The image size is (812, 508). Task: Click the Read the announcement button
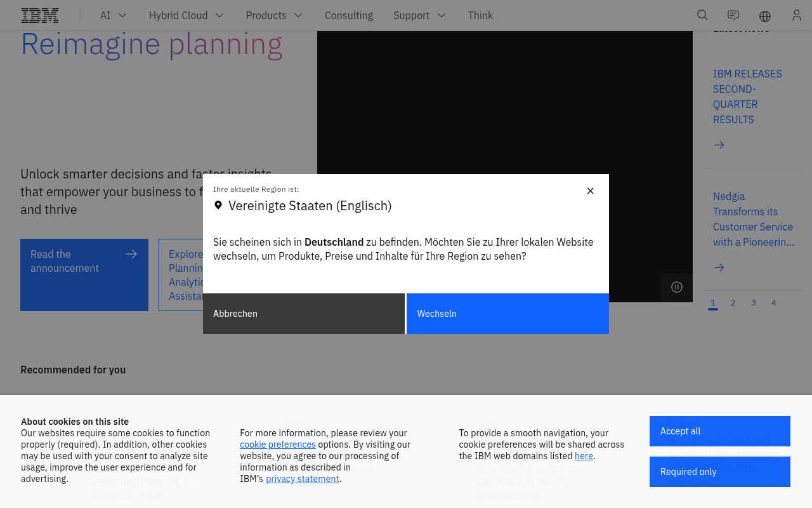pyautogui.click(x=84, y=275)
